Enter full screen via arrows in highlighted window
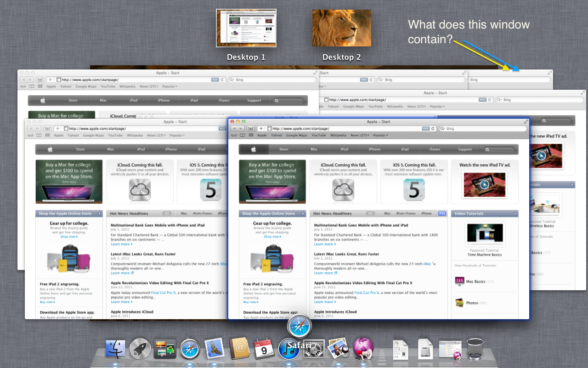This screenshot has height=368, width=588. coord(526,122)
